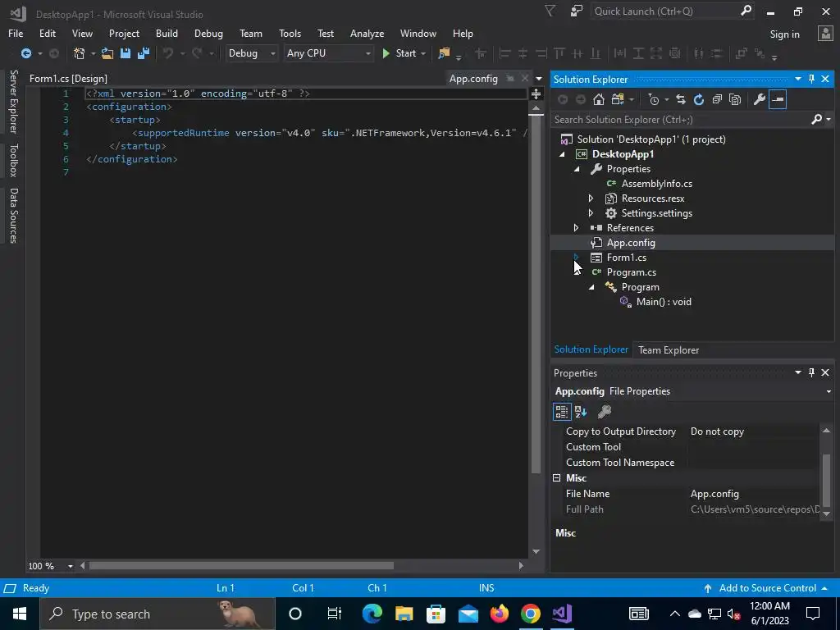Image resolution: width=840 pixels, height=630 pixels.
Task: Click the editor split-window handle icon
Action: click(536, 94)
